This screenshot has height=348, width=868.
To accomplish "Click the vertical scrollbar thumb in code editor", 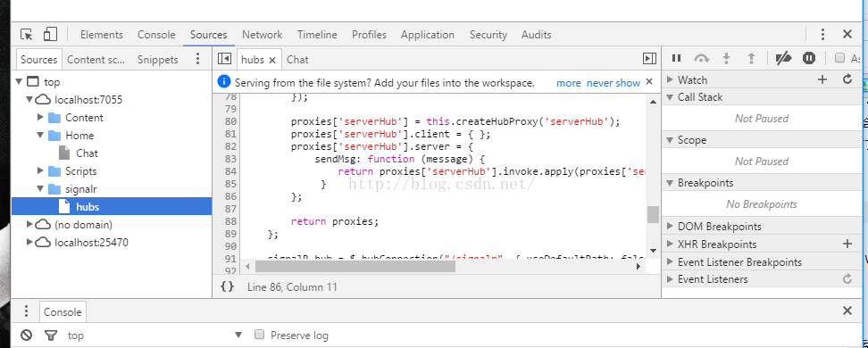I will click(653, 214).
